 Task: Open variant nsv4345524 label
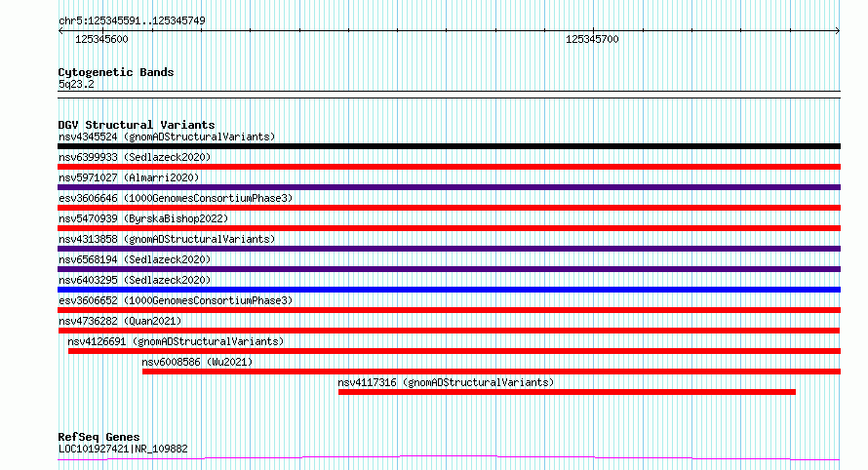167,137
